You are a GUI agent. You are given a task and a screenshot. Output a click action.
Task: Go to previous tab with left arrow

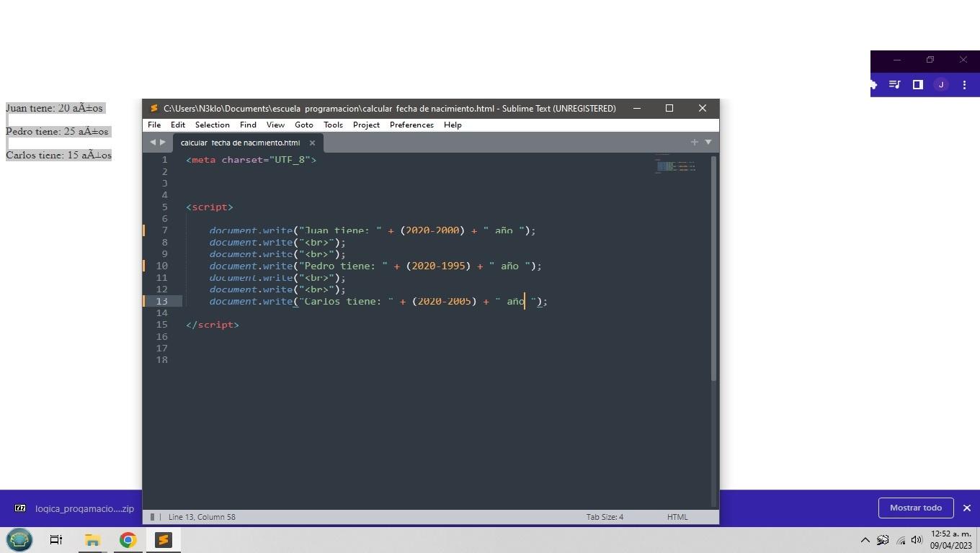point(153,143)
